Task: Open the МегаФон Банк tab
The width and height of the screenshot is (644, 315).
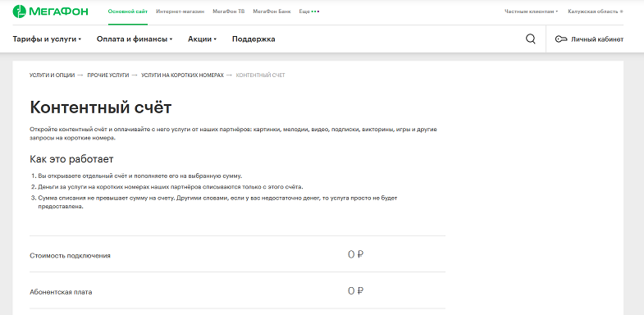Action: pos(272,11)
